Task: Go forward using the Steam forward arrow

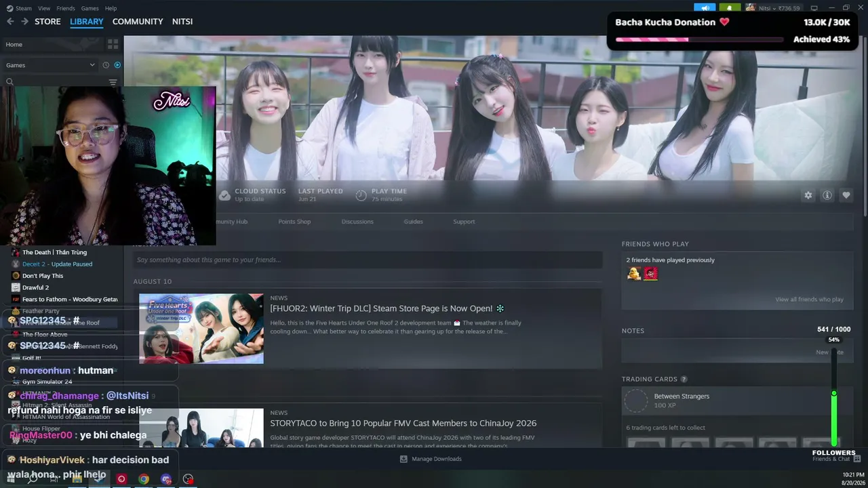Action: pos(24,22)
